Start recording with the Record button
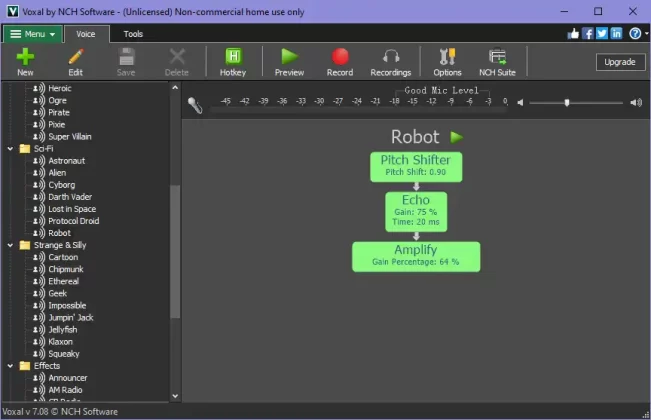The image size is (651, 420). 340,62
